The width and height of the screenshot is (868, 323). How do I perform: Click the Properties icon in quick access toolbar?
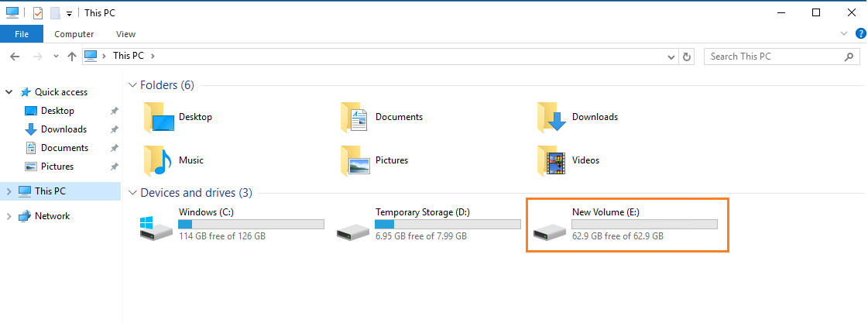pos(38,13)
